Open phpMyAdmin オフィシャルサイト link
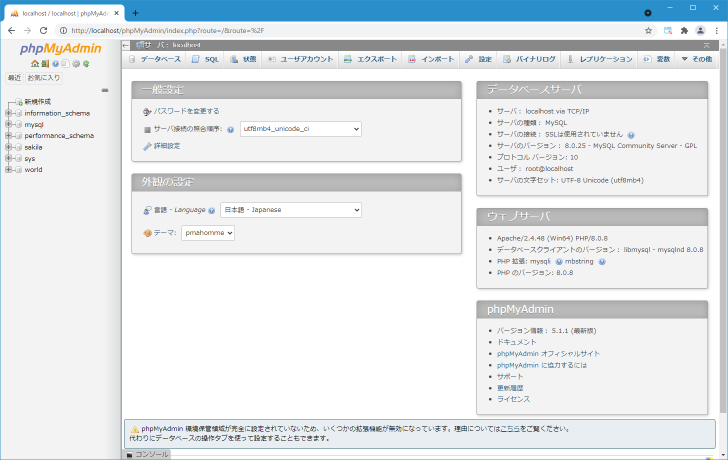The width and height of the screenshot is (728, 460). (x=548, y=354)
